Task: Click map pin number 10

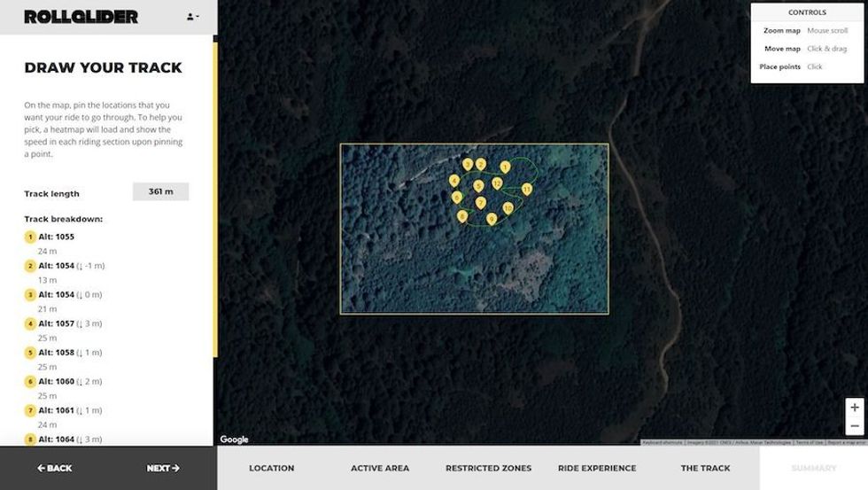Action: tap(508, 207)
